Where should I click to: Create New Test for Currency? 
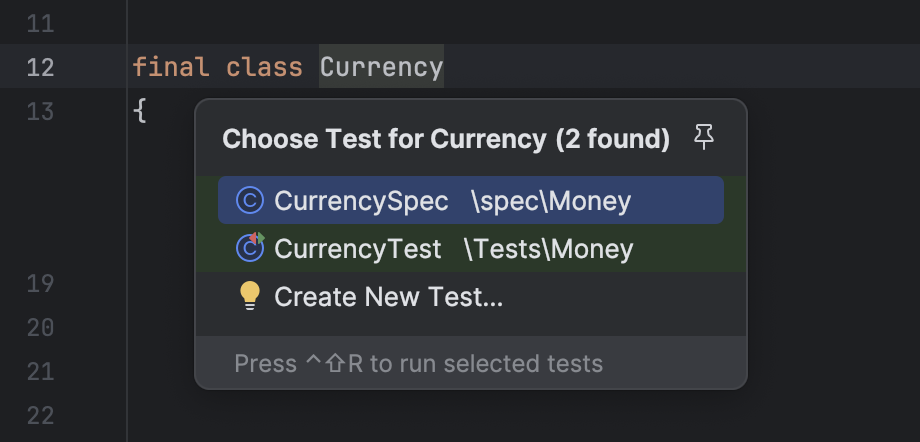coord(388,297)
